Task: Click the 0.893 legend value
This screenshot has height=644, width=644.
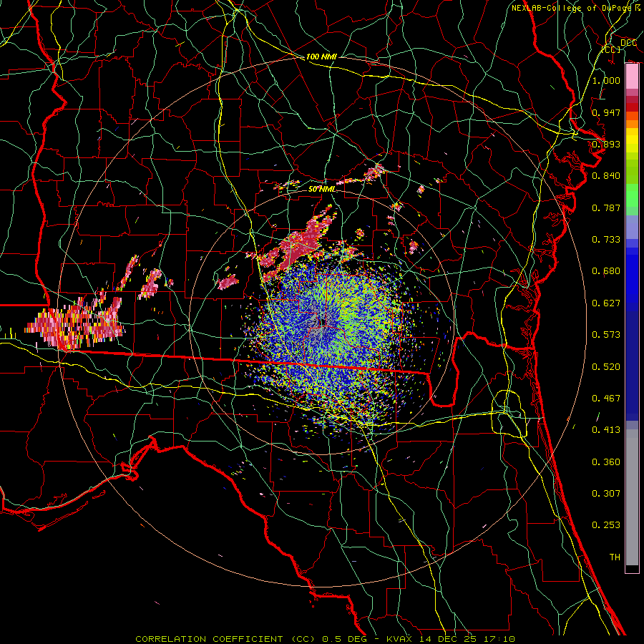Action: (606, 144)
